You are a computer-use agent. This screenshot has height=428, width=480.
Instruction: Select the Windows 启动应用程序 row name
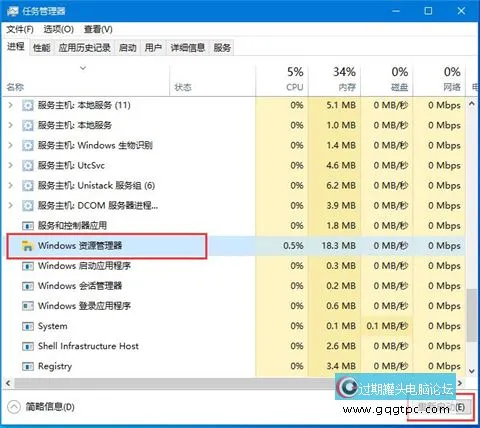84,266
